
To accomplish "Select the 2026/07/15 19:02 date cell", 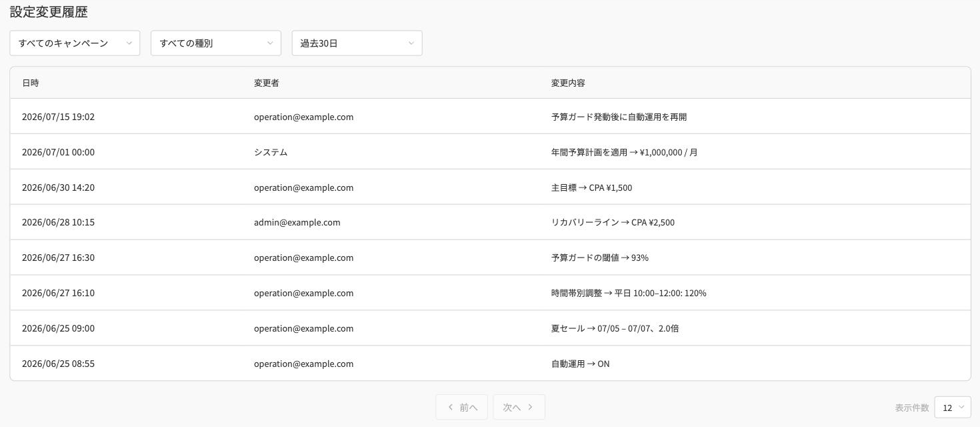I will coord(59,117).
